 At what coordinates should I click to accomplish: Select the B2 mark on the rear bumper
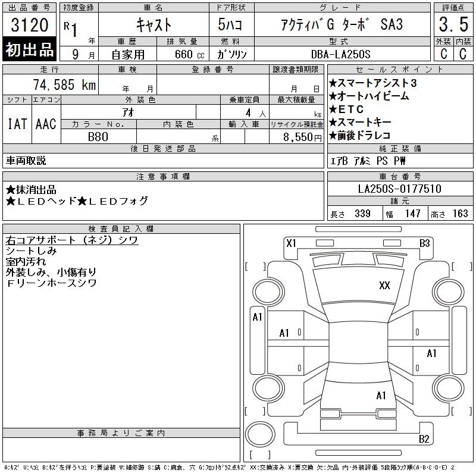(x=424, y=439)
